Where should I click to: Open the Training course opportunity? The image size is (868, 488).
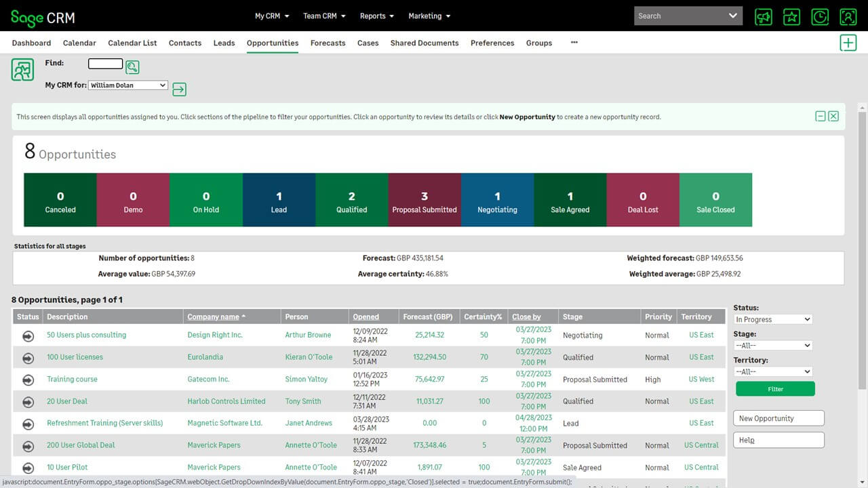pyautogui.click(x=72, y=380)
